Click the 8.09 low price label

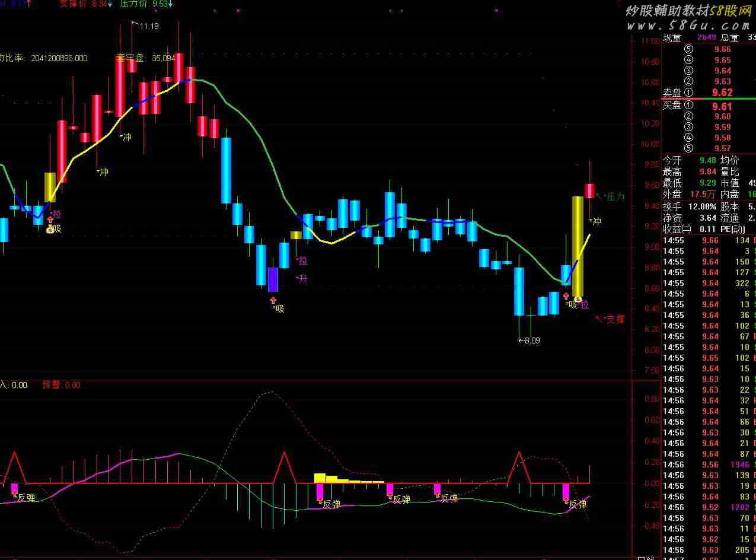point(531,341)
